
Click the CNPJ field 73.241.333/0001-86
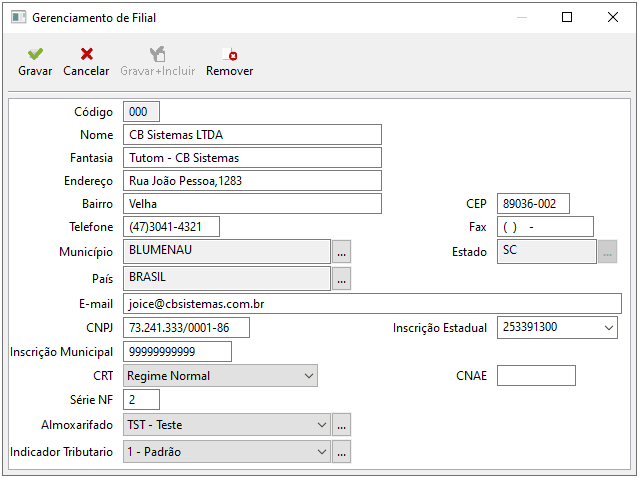[186, 328]
